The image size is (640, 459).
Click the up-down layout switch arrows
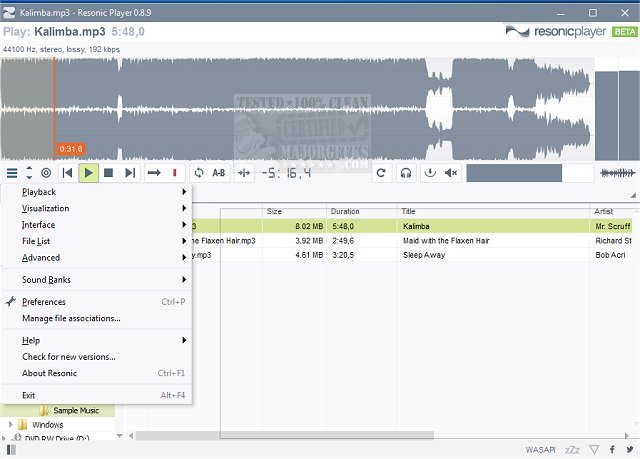click(29, 173)
